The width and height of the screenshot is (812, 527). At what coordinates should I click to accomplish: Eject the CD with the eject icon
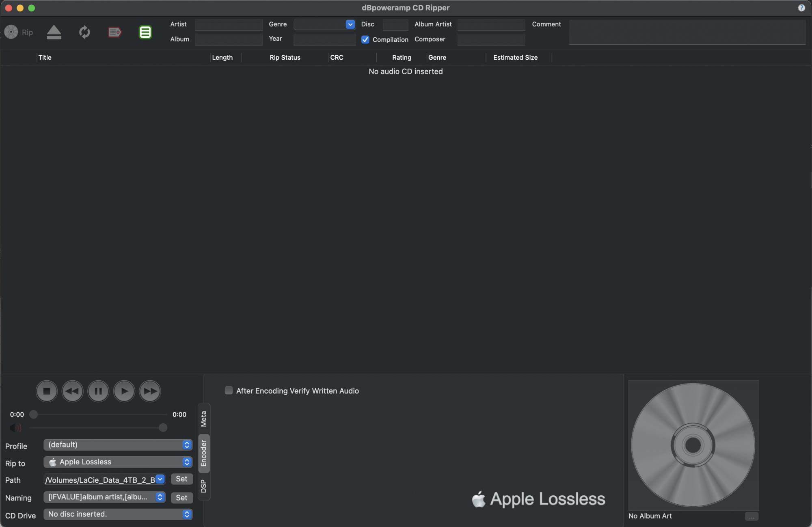pos(54,32)
